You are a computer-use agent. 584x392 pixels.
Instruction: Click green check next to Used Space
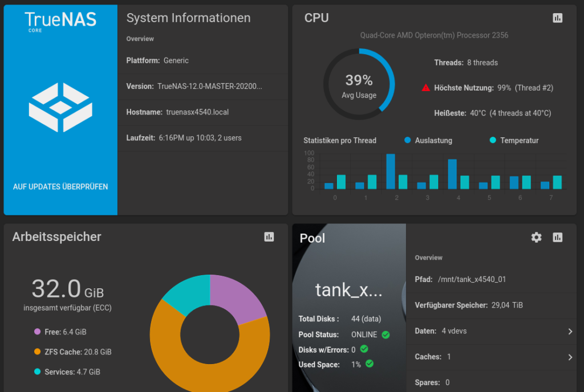[x=370, y=364]
